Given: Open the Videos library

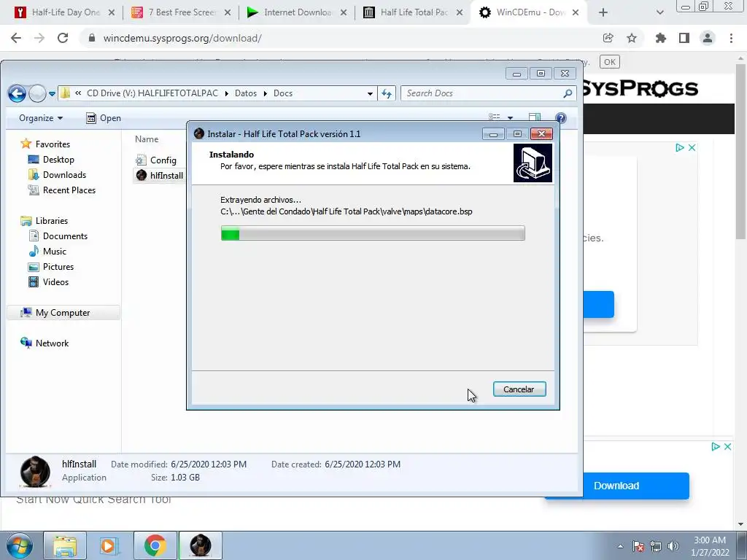Looking at the screenshot, I should [48, 282].
